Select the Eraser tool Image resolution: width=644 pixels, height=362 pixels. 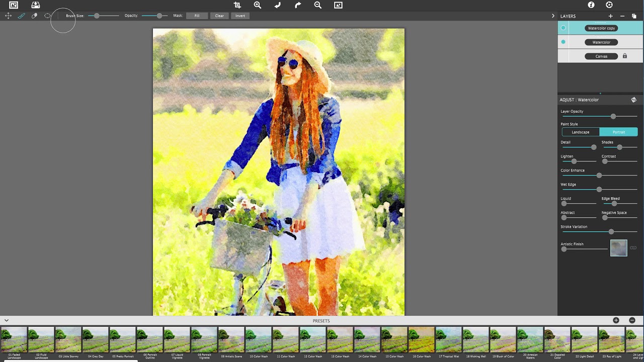(x=34, y=16)
